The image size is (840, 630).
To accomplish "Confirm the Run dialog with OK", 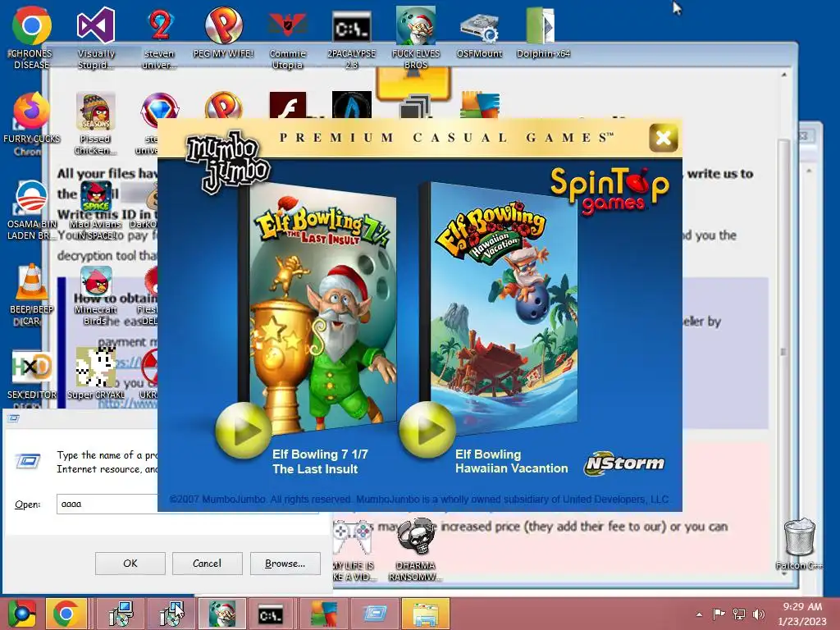I will pyautogui.click(x=130, y=564).
